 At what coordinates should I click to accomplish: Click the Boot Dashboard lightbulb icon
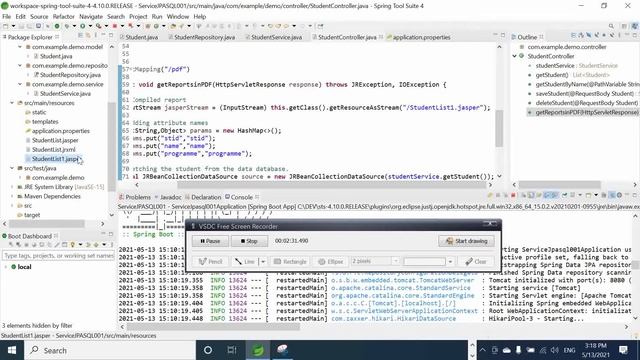pos(73,244)
